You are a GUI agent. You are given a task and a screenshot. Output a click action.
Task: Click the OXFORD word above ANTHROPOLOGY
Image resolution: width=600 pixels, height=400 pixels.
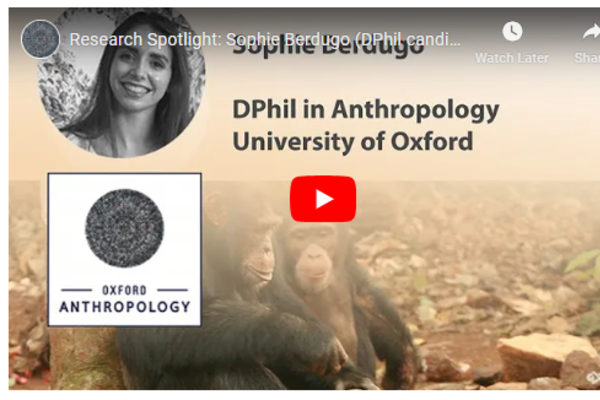pos(124,291)
